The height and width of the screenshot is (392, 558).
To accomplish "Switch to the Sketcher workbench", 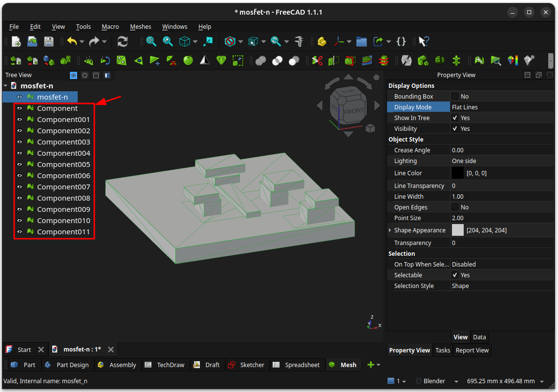I will 247,365.
